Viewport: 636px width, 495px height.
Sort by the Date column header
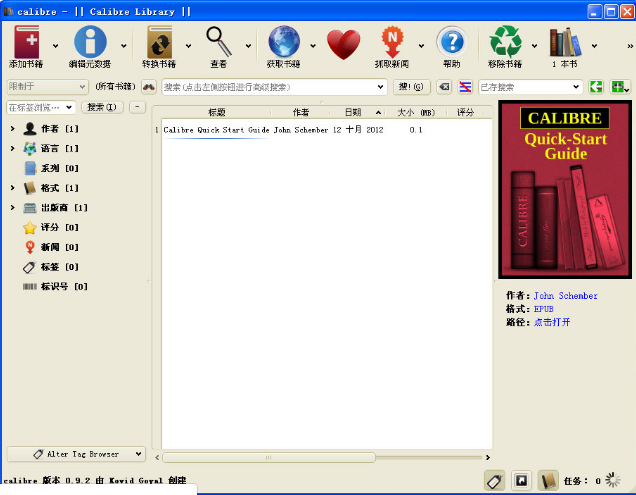(x=358, y=112)
